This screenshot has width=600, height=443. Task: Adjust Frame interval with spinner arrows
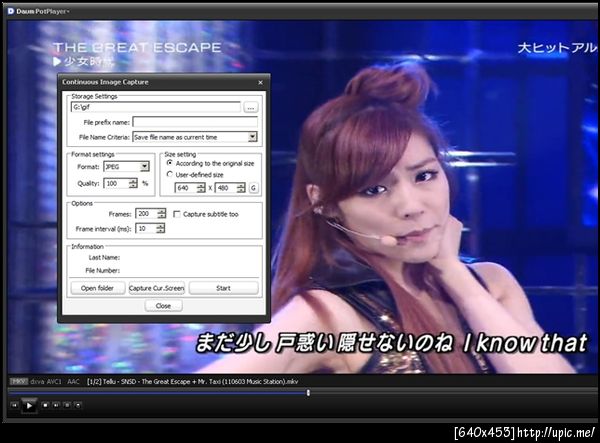[161, 228]
